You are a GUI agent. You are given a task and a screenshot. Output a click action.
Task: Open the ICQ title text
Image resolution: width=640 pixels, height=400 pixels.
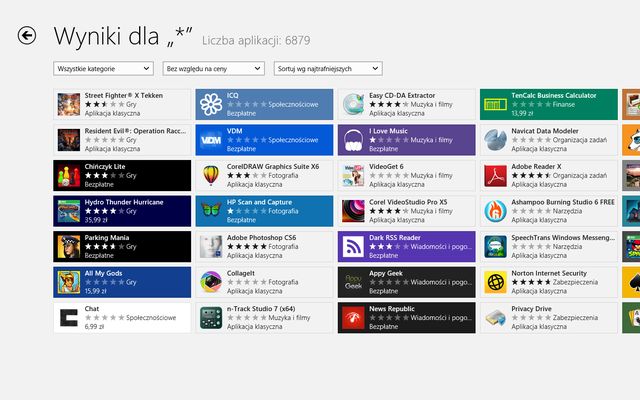pyautogui.click(x=233, y=96)
